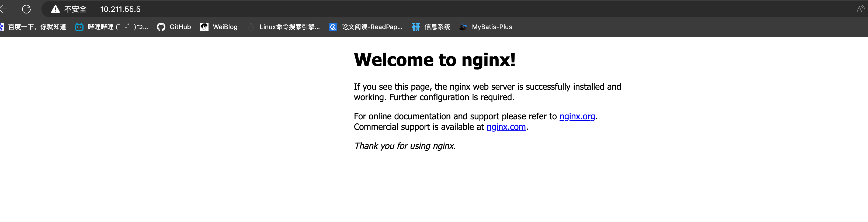Open the Linux命令搜索引擎 bookmark

[x=289, y=27]
